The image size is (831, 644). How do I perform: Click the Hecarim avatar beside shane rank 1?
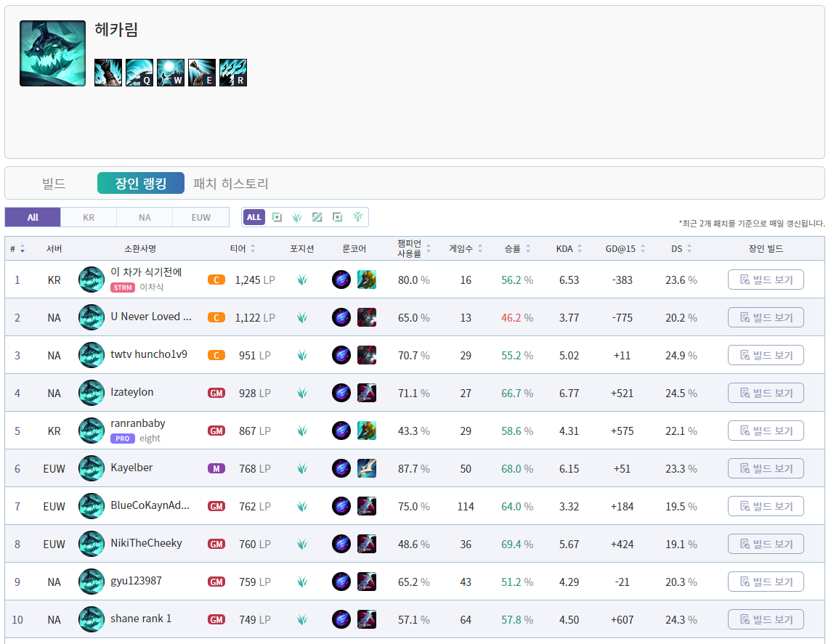[x=91, y=619]
